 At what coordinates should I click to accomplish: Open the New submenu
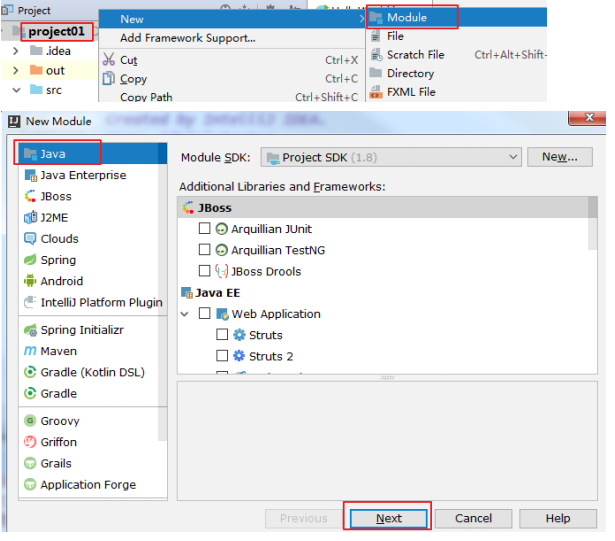tap(232, 19)
